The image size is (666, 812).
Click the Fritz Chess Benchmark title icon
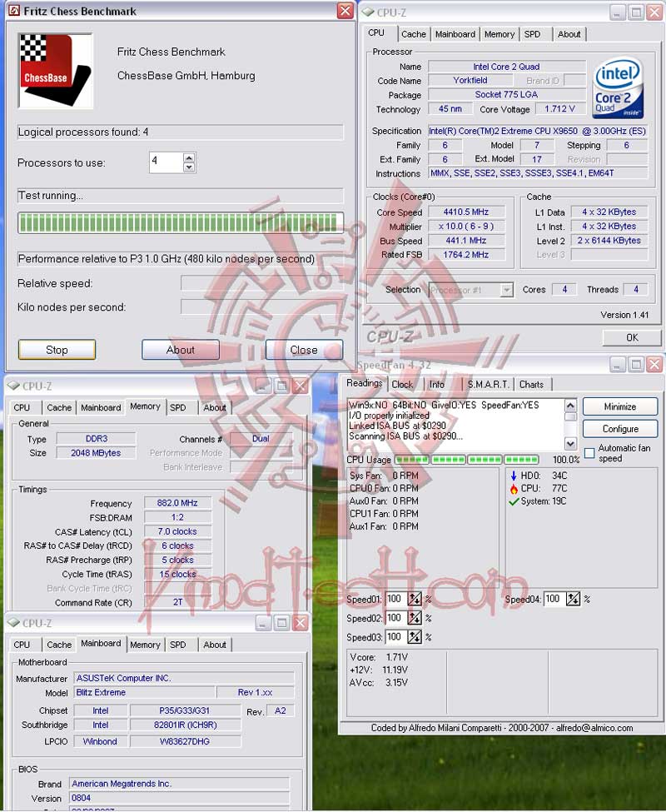(14, 11)
